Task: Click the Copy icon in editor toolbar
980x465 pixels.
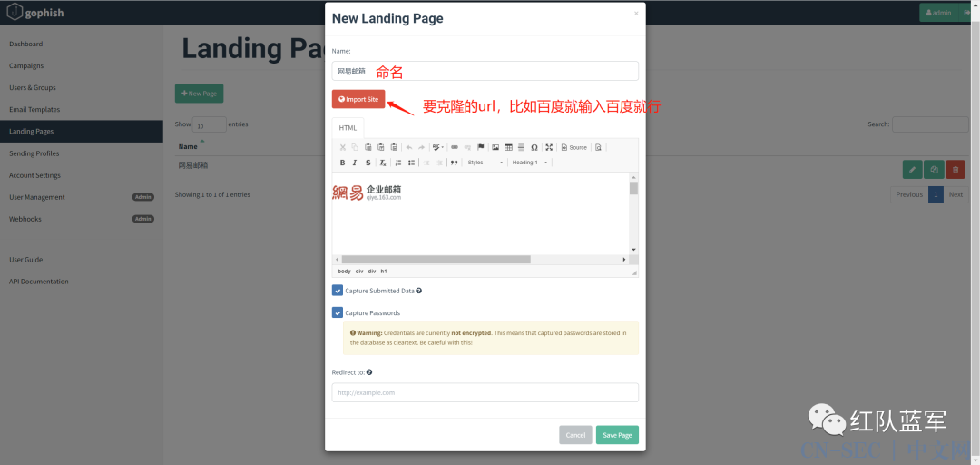Action: 355,147
